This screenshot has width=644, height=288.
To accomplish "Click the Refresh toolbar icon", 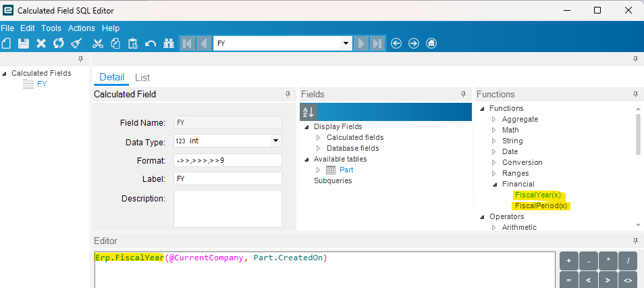I will pyautogui.click(x=59, y=43).
